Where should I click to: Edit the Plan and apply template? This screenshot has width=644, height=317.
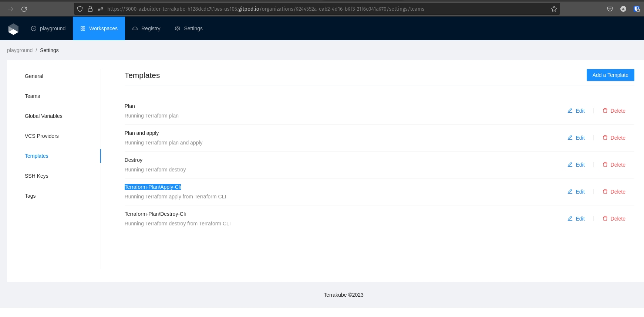pyautogui.click(x=576, y=138)
